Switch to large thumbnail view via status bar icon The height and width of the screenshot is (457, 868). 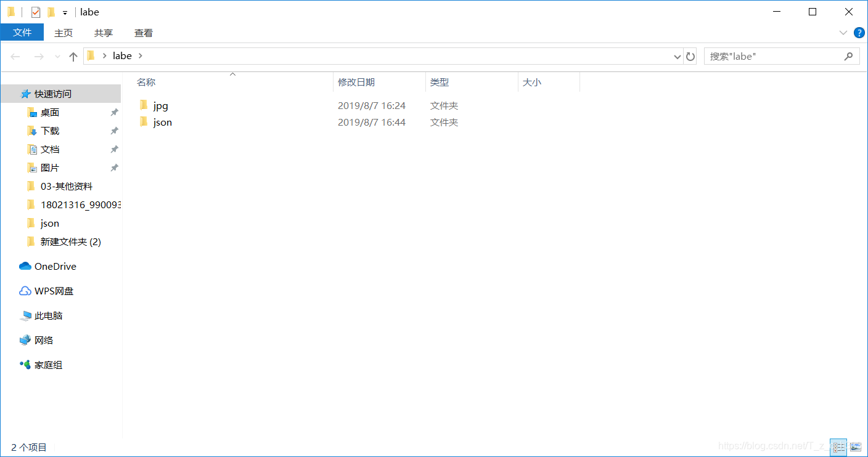point(856,447)
